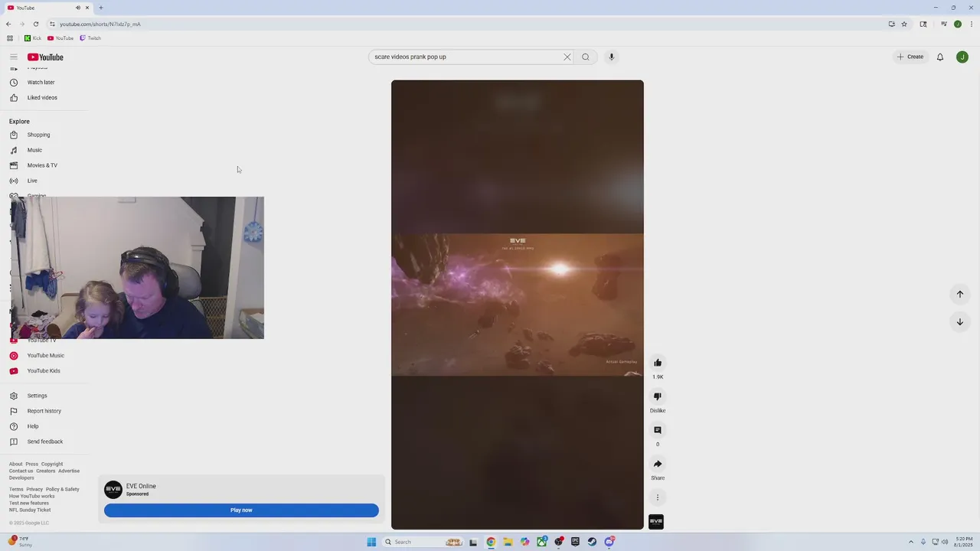Open Live under Explore
Image resolution: width=980 pixels, height=551 pixels.
point(32,181)
